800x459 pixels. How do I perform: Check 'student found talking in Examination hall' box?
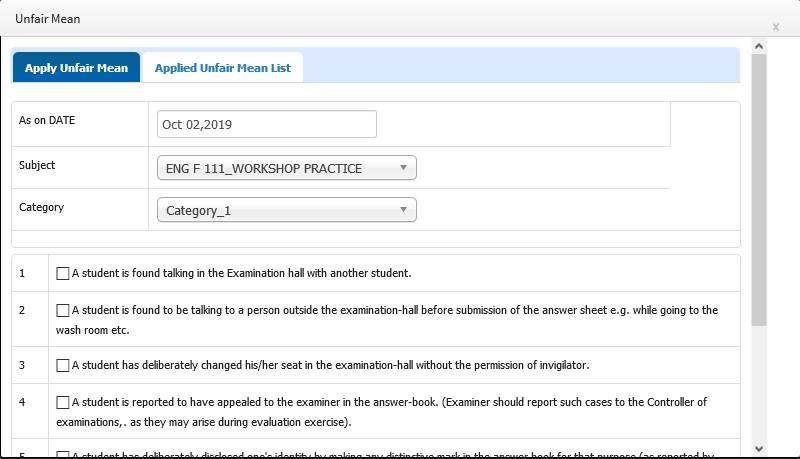click(x=63, y=273)
